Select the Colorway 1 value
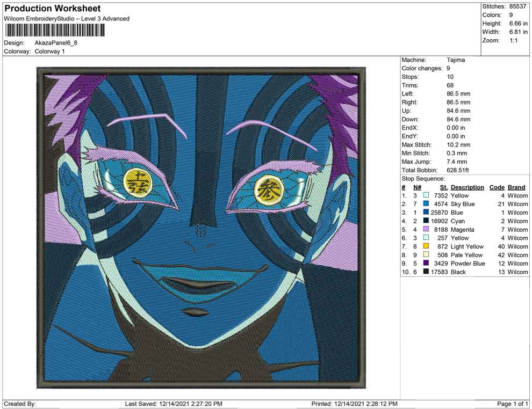The height and width of the screenshot is (409, 532). [49, 52]
